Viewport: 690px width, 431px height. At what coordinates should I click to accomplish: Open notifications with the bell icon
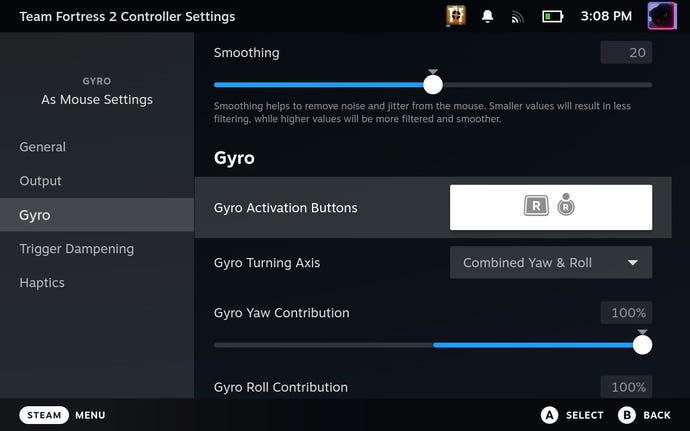pyautogui.click(x=488, y=16)
